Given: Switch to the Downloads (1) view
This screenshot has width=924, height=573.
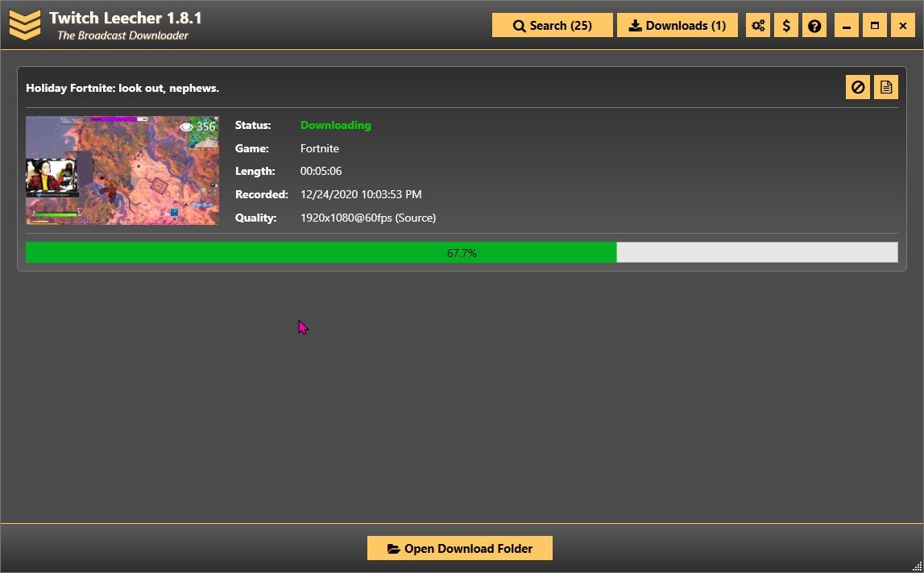Looking at the screenshot, I should tap(677, 25).
